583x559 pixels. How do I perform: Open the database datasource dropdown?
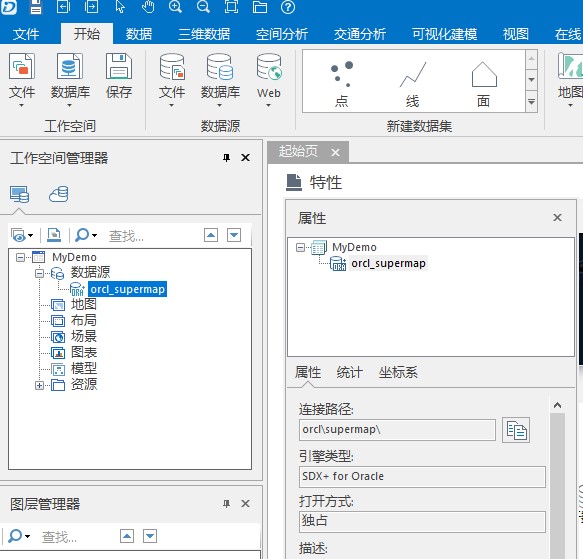(220, 79)
